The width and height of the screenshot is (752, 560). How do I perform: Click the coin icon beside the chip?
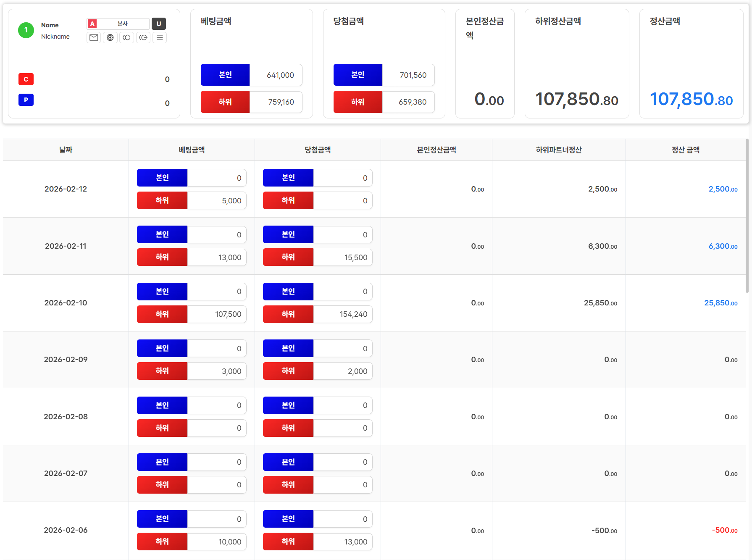pos(126,38)
